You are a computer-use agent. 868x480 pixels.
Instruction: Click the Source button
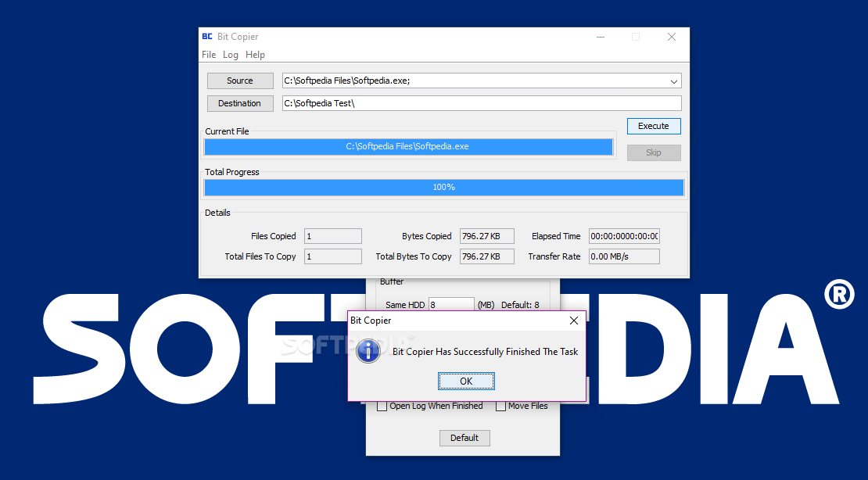(x=240, y=81)
